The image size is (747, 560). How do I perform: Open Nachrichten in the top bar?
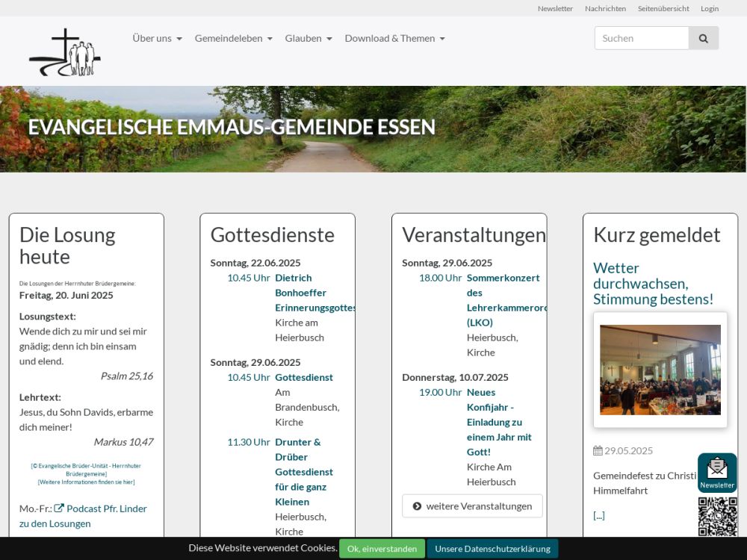coord(605,8)
